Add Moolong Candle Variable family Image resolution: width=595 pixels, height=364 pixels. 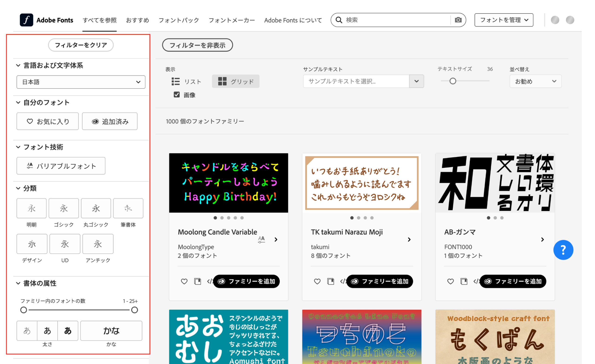tap(246, 281)
